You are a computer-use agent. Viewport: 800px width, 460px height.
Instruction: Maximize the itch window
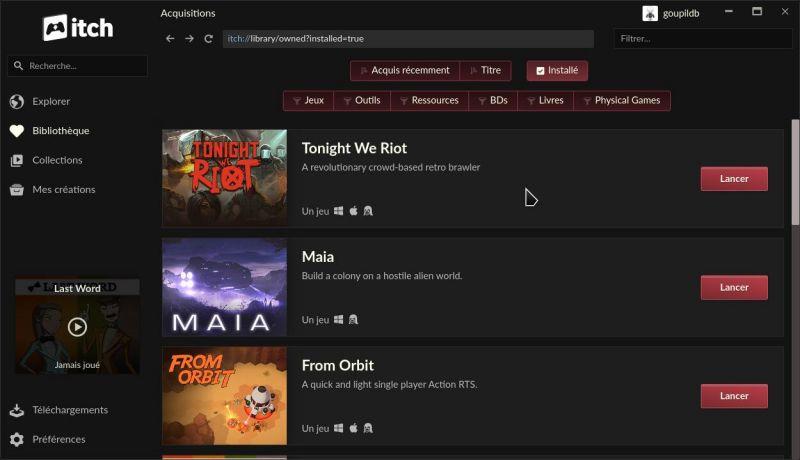tap(757, 11)
